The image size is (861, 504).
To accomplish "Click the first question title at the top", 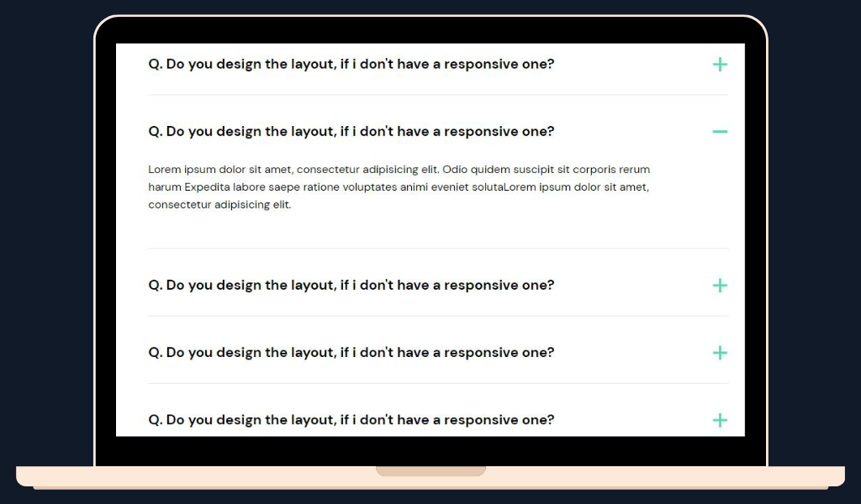I will [351, 64].
